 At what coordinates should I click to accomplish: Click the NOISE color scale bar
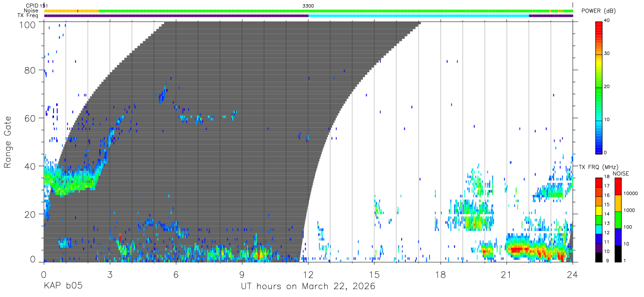point(618,219)
